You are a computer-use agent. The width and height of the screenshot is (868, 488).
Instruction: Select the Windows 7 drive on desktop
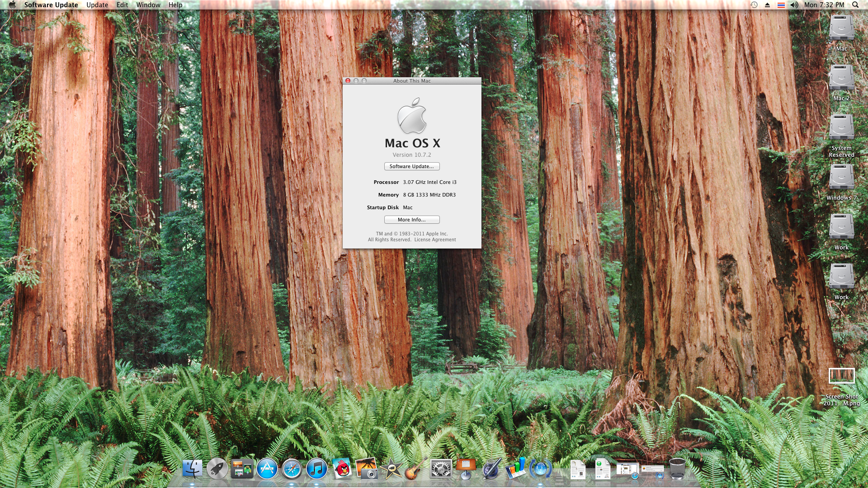click(x=841, y=177)
